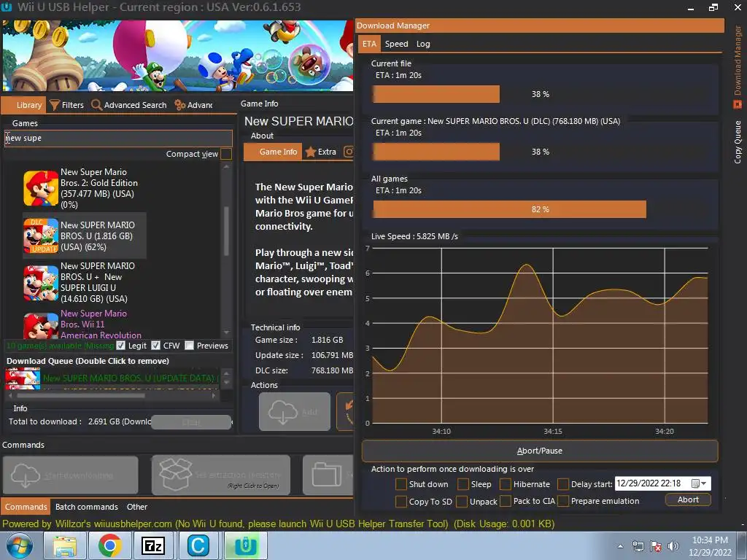The height and width of the screenshot is (560, 747).
Task: Select the Library tab
Action: [x=24, y=105]
